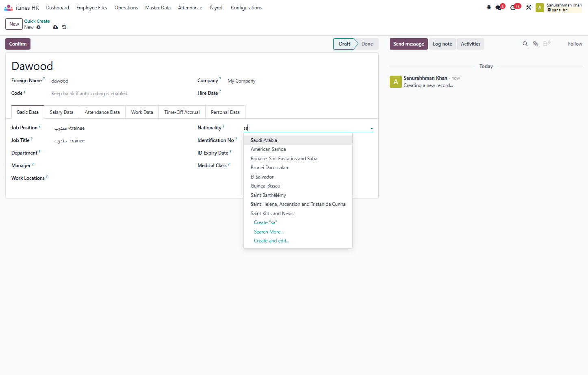Open the conversations icon with 3 badge

pyautogui.click(x=499, y=7)
